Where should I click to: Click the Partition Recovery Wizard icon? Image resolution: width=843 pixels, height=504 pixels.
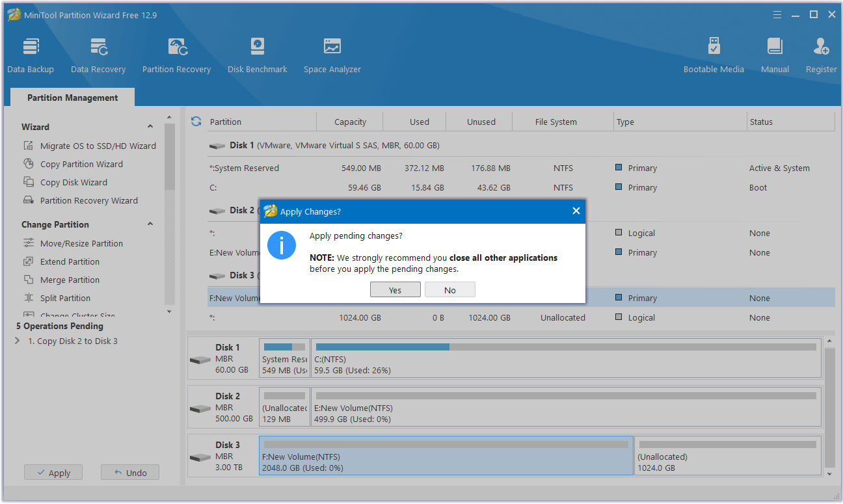29,200
